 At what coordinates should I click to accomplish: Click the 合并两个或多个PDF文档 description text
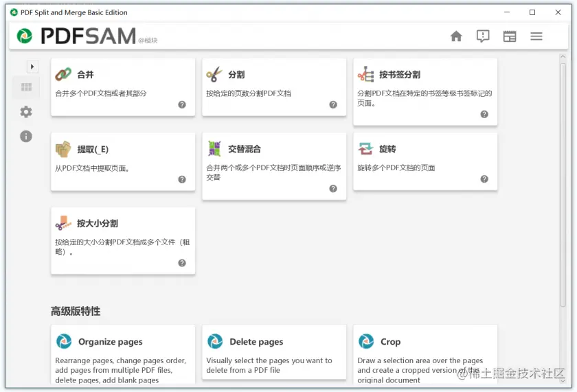pyautogui.click(x=273, y=172)
